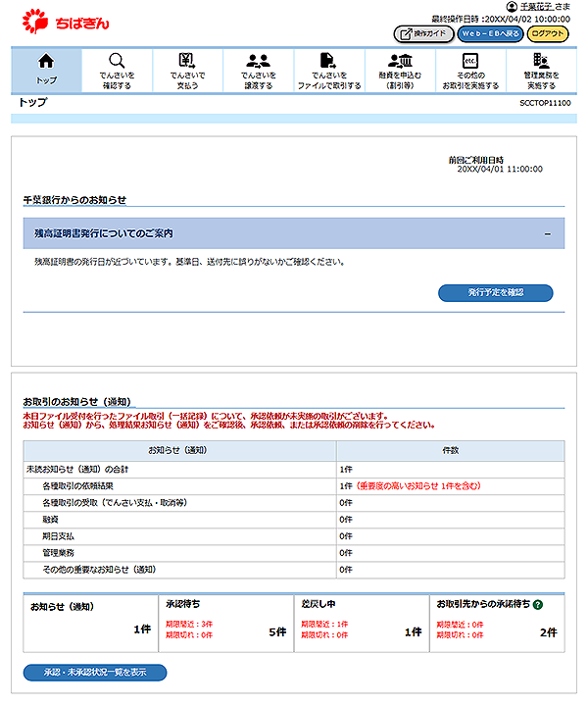Open the 操作ガイド button

(422, 33)
